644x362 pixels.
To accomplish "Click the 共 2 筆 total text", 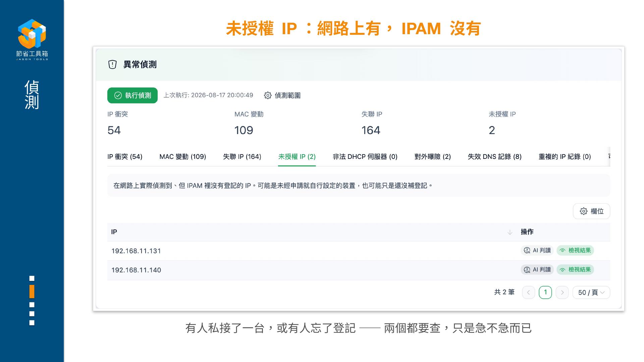I will pos(504,292).
